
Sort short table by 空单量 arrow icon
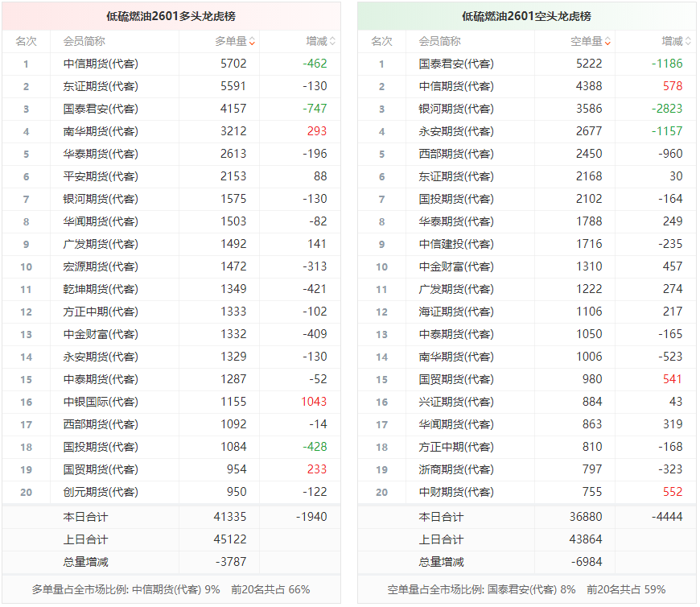[607, 42]
